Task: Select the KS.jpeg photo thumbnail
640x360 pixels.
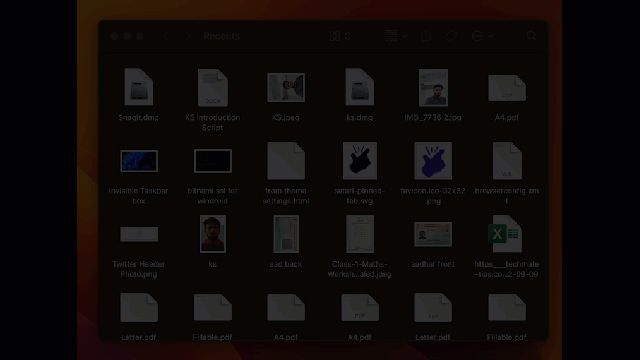Action: (286, 87)
